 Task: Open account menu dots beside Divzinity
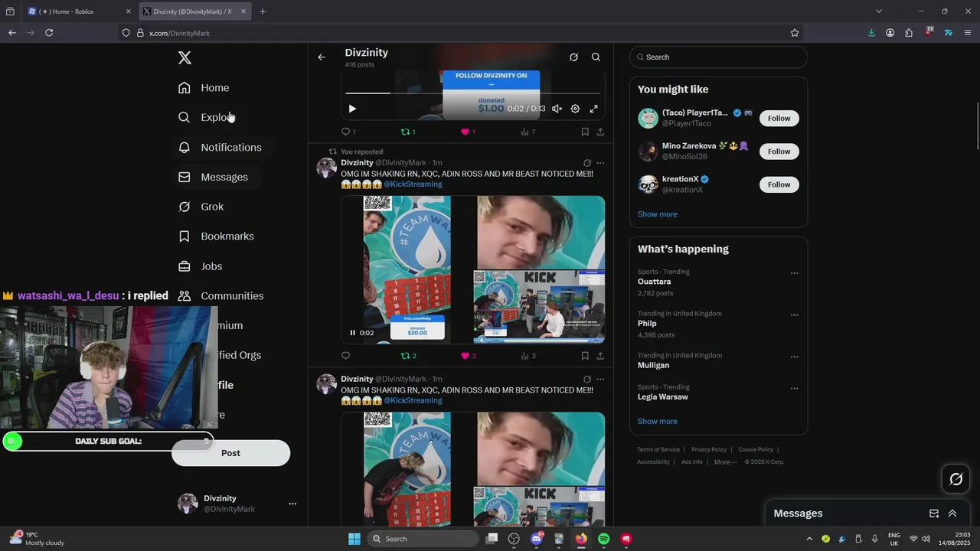pos(292,504)
